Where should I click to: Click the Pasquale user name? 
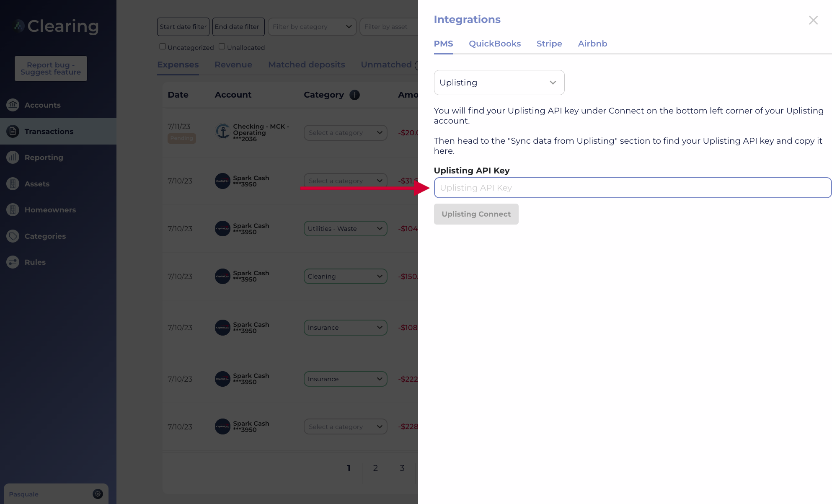click(24, 494)
